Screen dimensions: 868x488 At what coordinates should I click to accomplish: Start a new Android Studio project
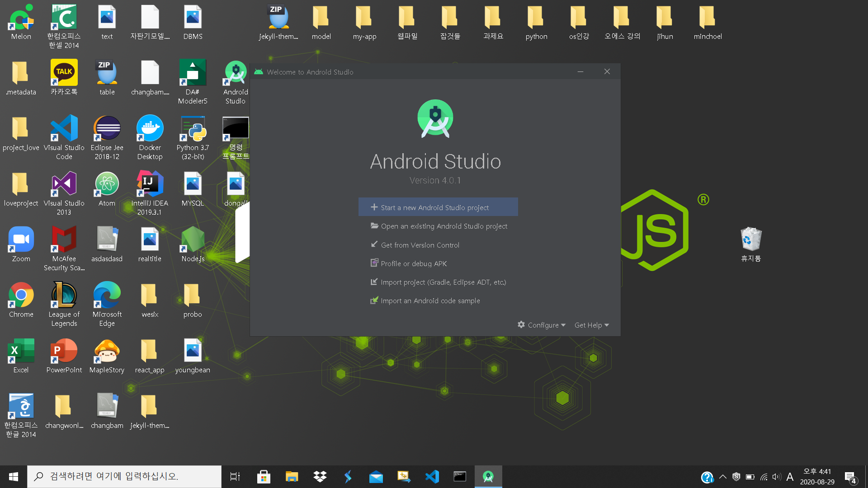point(438,207)
